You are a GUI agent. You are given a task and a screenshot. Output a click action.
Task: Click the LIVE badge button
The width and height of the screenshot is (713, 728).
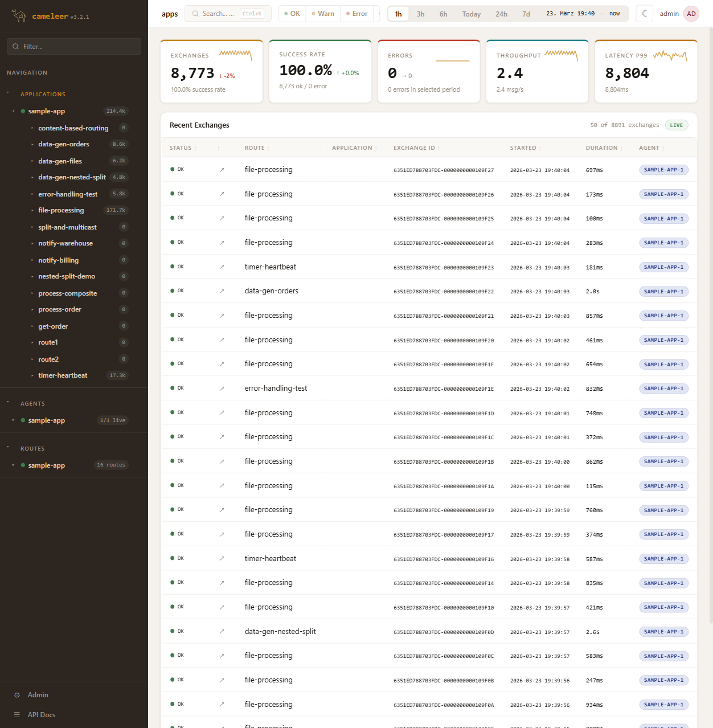click(676, 125)
